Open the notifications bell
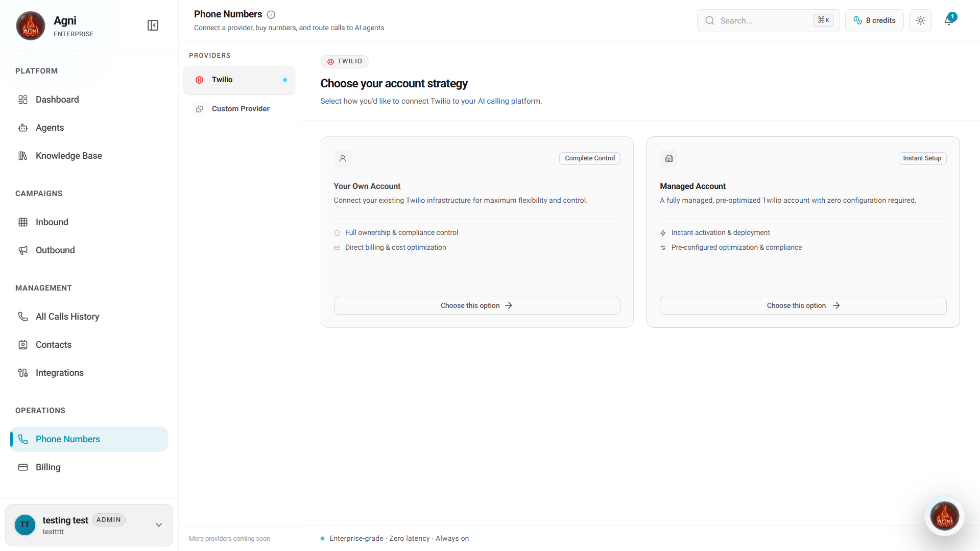Viewport: 980px width, 551px height. [949, 20]
